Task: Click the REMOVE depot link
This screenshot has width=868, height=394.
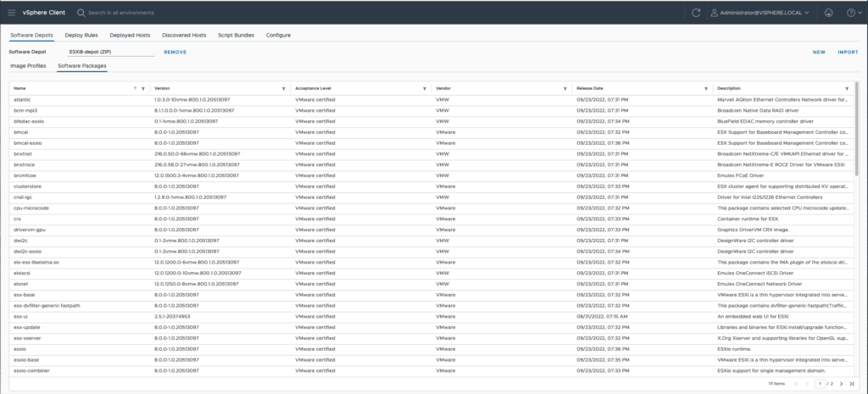Action: point(175,52)
